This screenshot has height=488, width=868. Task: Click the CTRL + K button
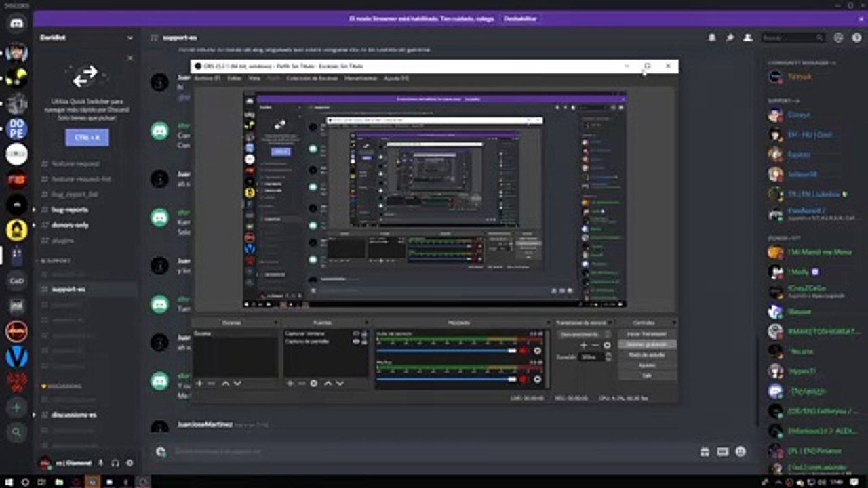(x=87, y=138)
